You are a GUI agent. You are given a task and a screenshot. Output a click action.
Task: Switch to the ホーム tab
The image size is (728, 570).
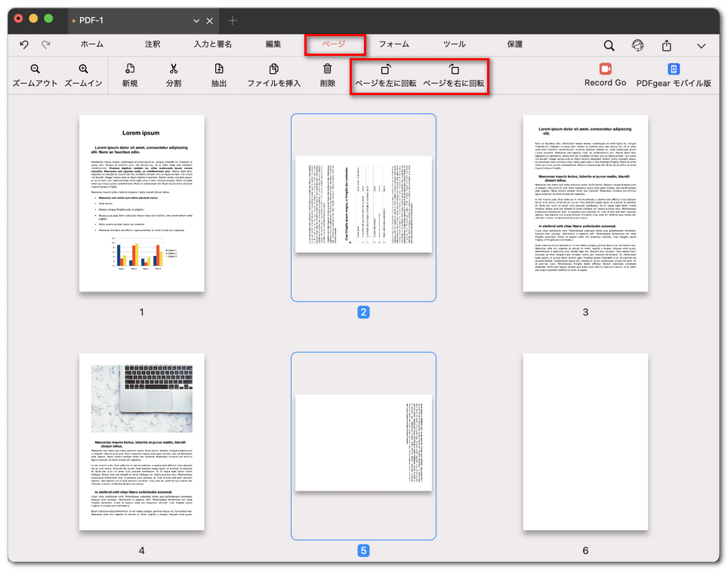92,45
